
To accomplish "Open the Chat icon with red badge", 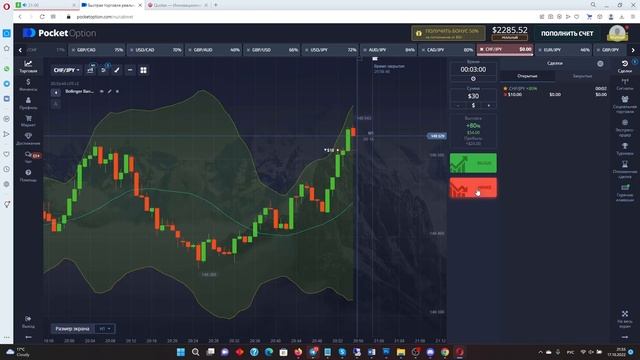I will click(x=28, y=156).
